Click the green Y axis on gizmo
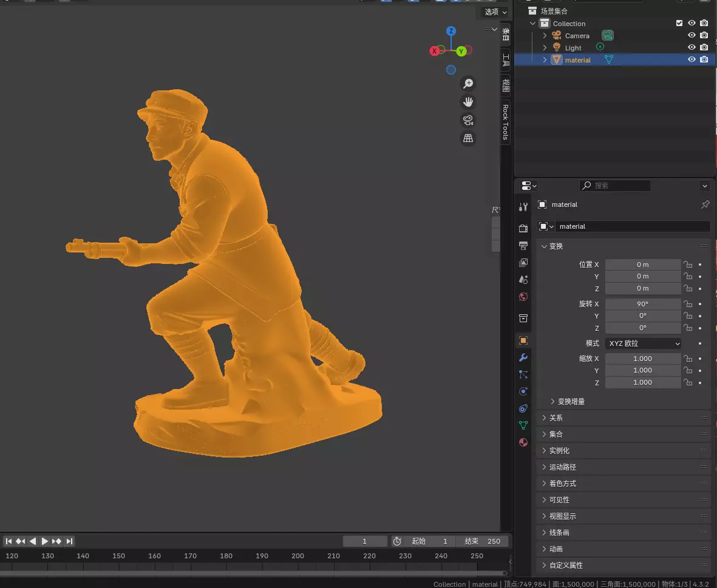The image size is (717, 588). [461, 51]
